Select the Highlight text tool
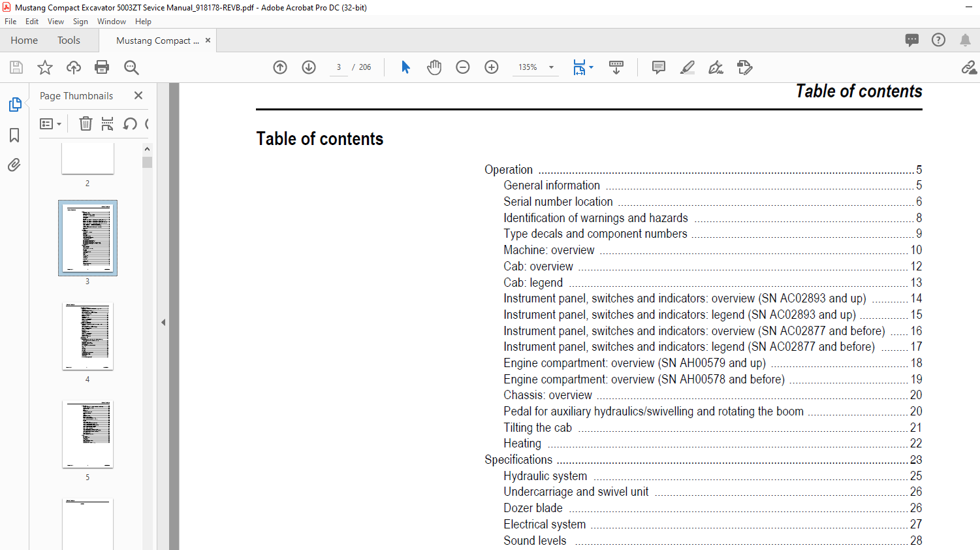980x550 pixels. [x=688, y=67]
